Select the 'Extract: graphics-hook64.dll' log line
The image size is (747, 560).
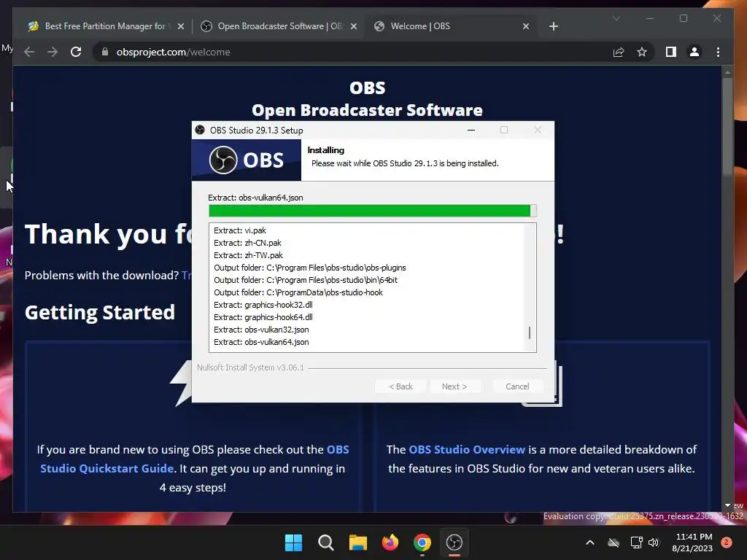click(x=263, y=317)
